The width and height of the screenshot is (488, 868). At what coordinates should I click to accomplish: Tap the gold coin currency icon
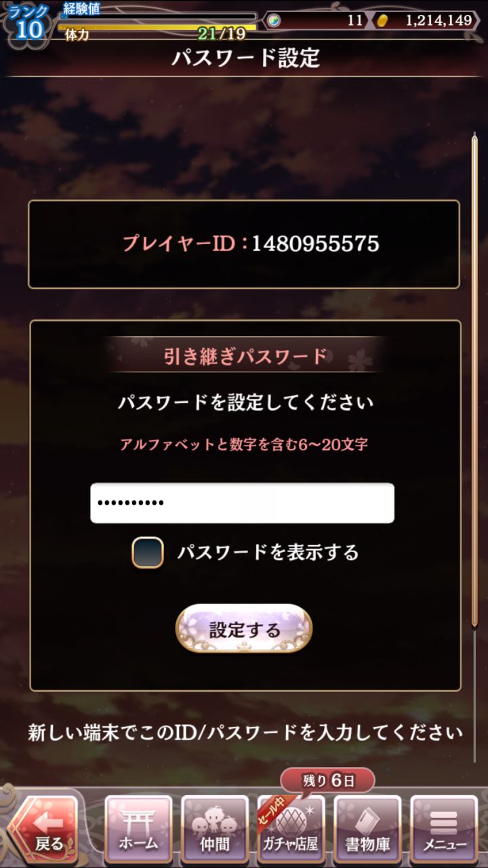point(382,20)
